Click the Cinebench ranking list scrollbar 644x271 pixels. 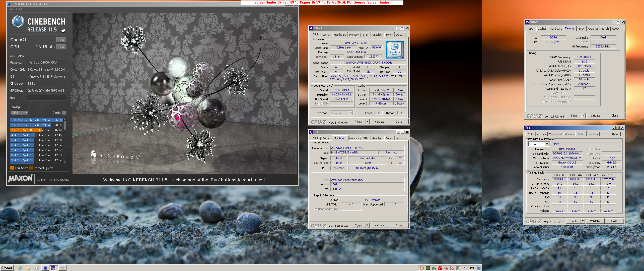pos(65,141)
